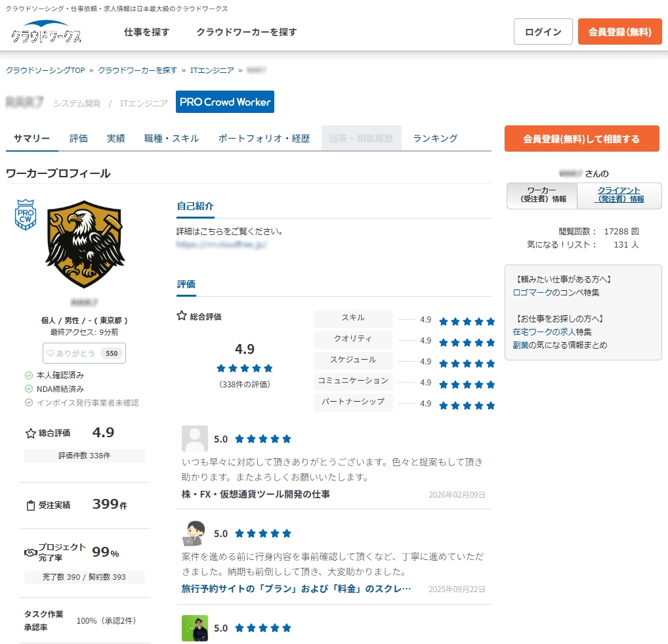This screenshot has height=644, width=668.
Task: Open the 仕事を探す menu
Action: click(146, 32)
